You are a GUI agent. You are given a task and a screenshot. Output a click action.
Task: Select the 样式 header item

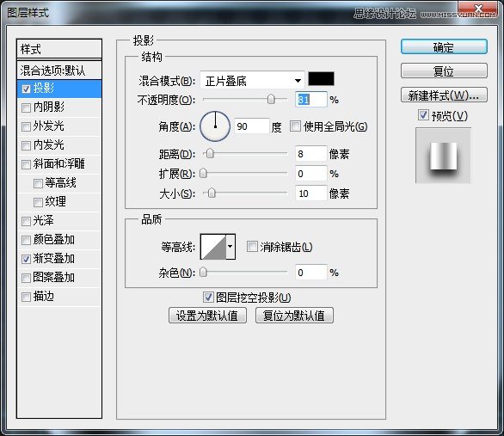click(59, 49)
